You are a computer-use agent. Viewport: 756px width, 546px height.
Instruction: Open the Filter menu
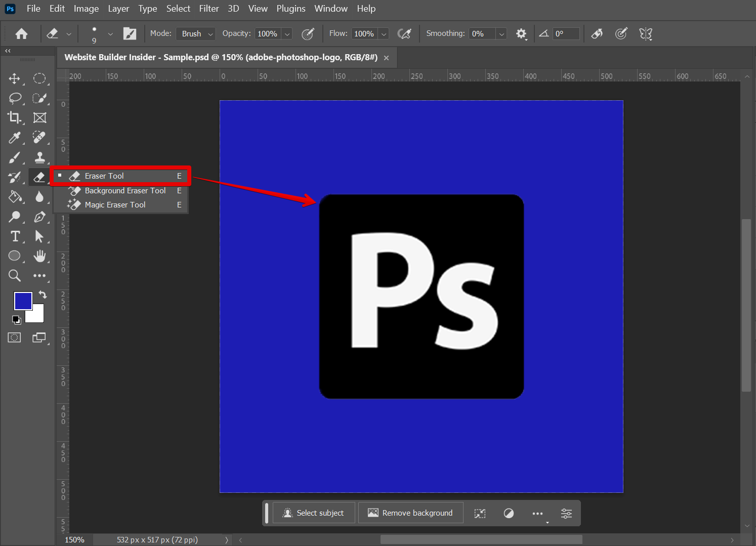[208, 9]
